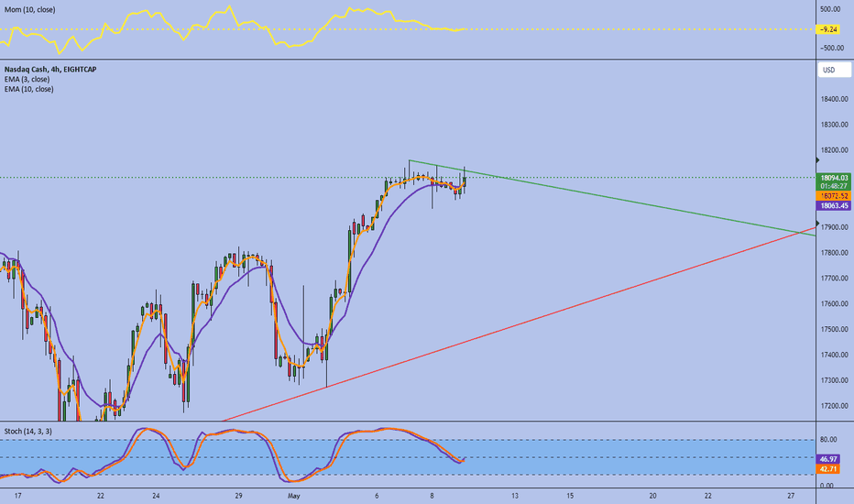Click the orange 18072 EMA price tag
Image resolution: width=854 pixels, height=504 pixels.
coord(833,195)
